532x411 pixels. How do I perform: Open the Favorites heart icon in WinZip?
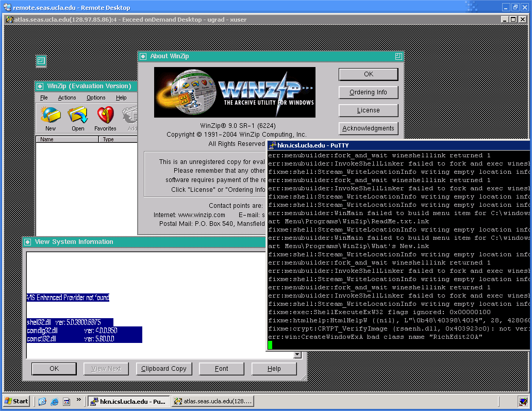click(105, 119)
